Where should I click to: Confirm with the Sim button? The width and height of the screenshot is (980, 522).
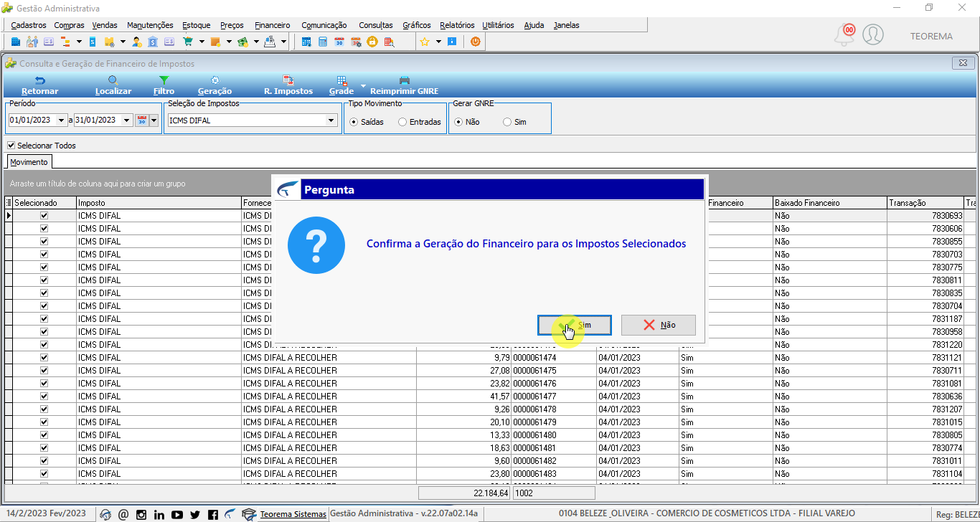[x=575, y=325]
